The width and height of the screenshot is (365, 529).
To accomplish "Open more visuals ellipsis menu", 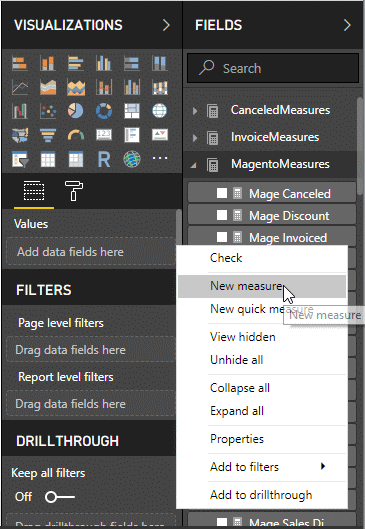I will click(x=160, y=158).
